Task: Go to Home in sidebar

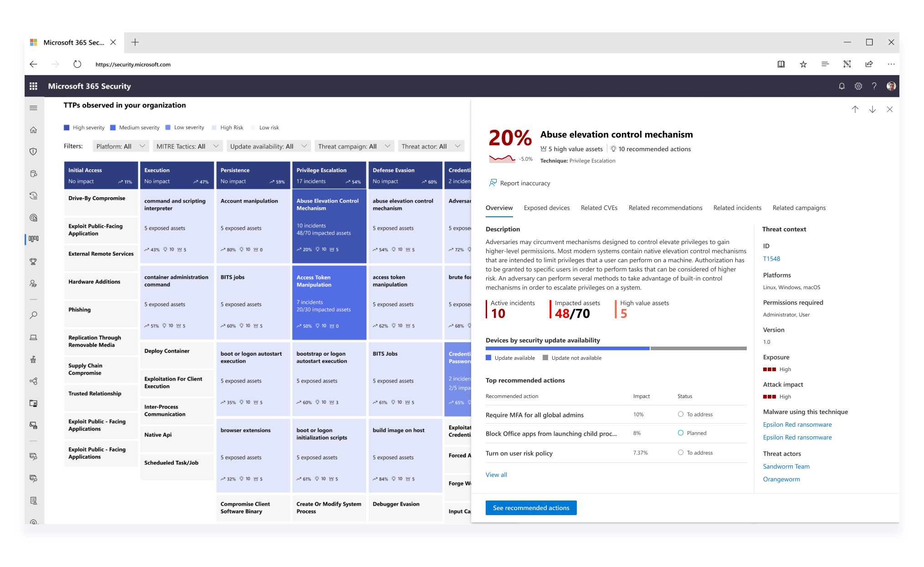Action: tap(33, 130)
